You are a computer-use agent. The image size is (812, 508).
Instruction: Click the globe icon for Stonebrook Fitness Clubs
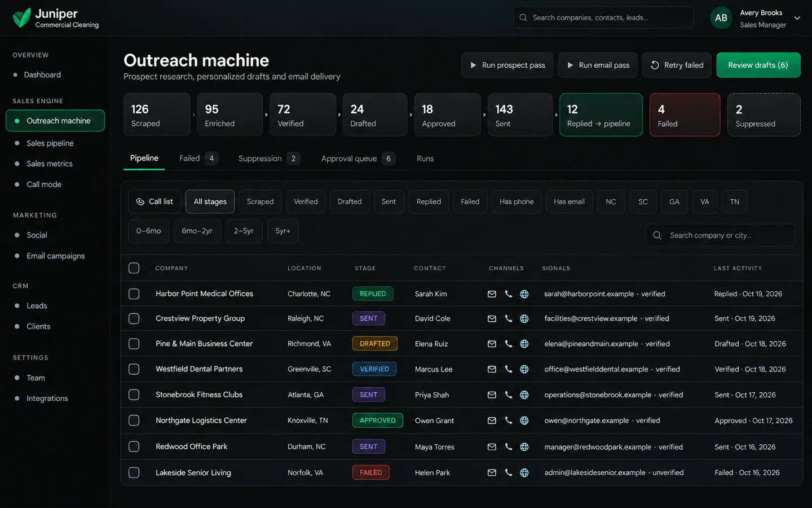pyautogui.click(x=524, y=395)
